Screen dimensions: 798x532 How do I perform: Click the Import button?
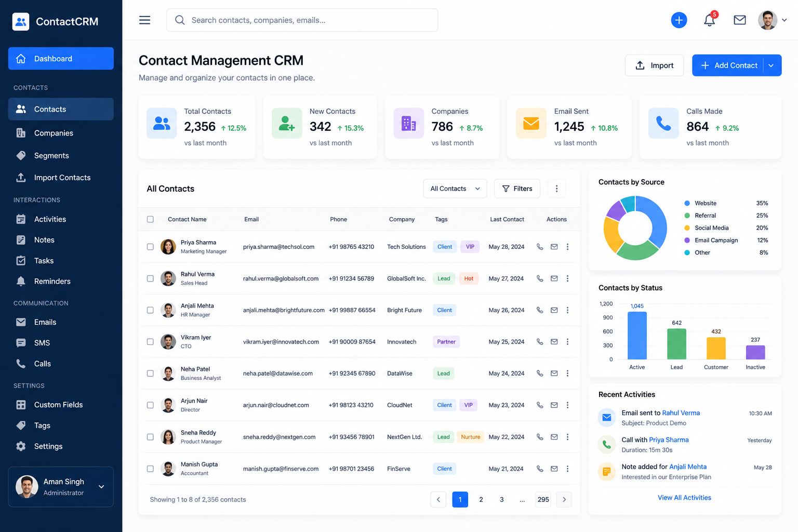pyautogui.click(x=654, y=65)
